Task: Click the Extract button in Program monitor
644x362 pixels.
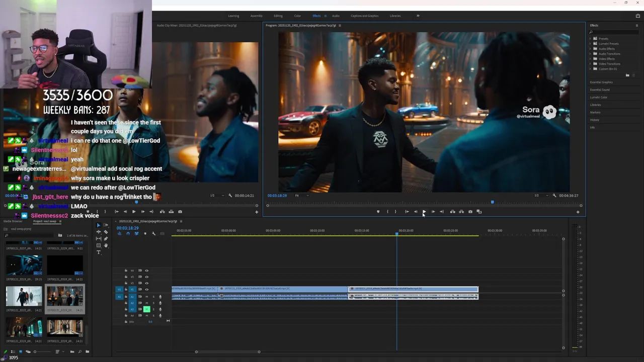Action: tap(461, 212)
